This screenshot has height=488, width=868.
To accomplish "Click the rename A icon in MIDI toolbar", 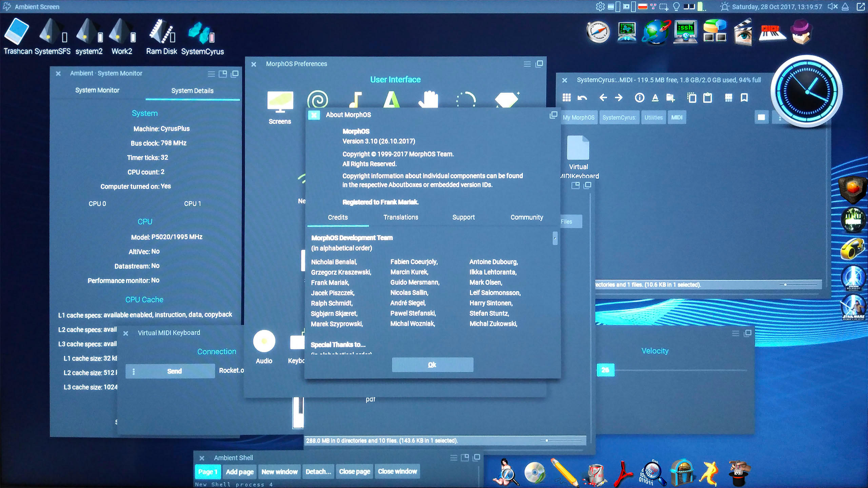I will (655, 98).
